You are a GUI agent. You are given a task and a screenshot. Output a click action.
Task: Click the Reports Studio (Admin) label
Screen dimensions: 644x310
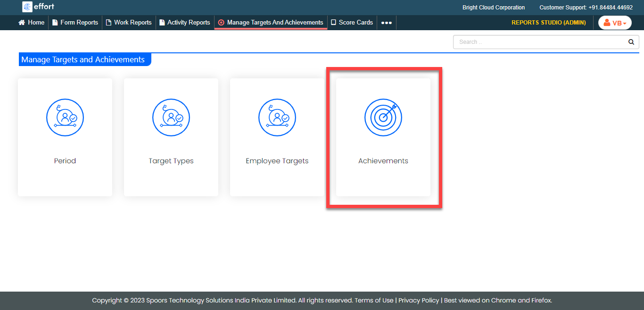549,23
